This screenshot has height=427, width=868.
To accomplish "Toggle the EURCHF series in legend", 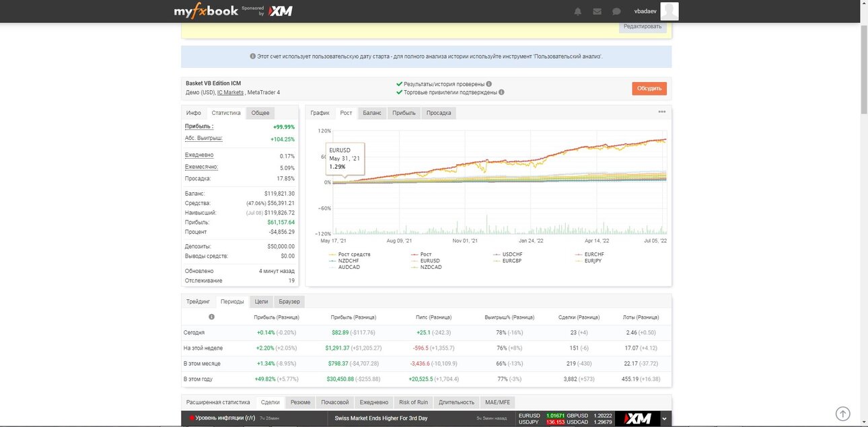I will click(589, 254).
